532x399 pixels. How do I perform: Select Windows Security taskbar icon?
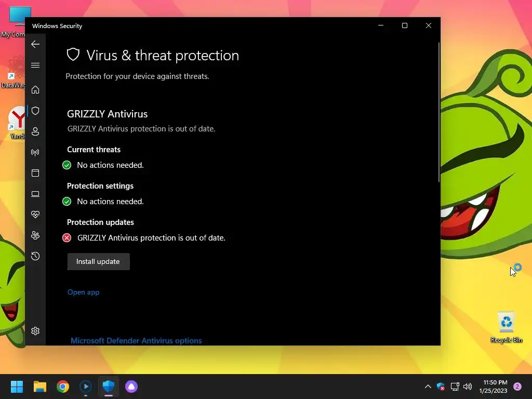[x=109, y=387]
